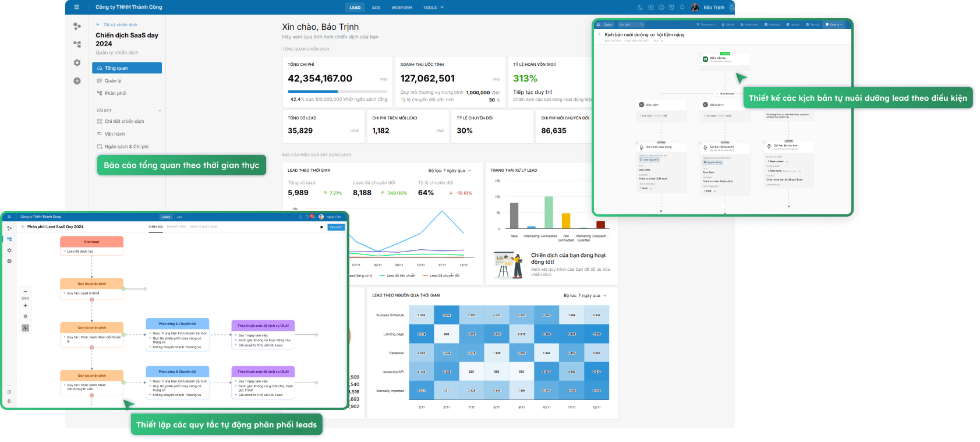Click activity pulse icon on flow canvas toolbar
The image size is (980, 442).
pyautogui.click(x=25, y=328)
